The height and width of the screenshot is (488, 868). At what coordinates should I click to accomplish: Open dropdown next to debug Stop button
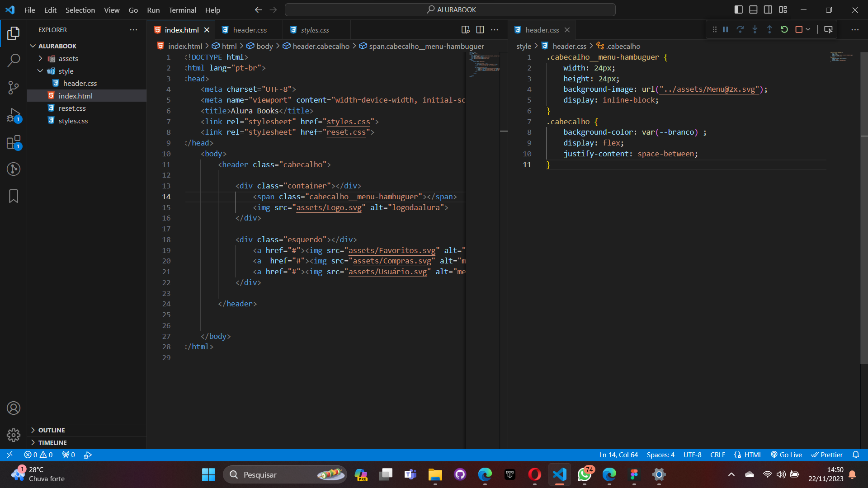[808, 29]
